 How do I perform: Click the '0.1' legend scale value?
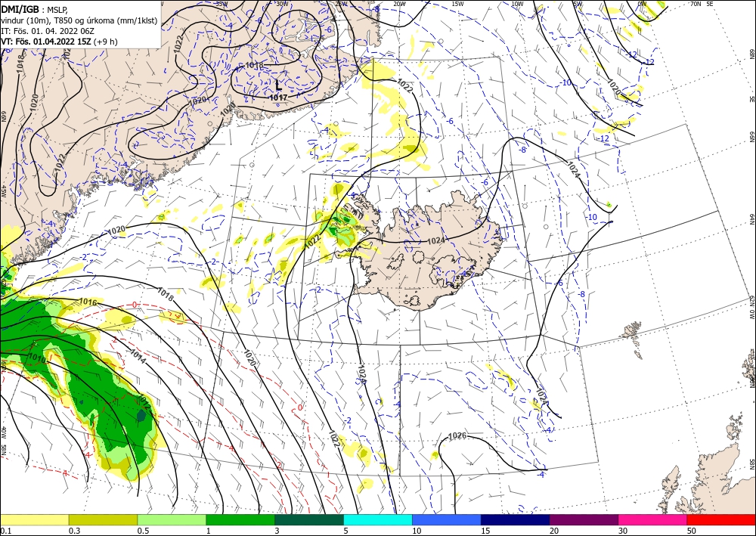(x=6, y=531)
